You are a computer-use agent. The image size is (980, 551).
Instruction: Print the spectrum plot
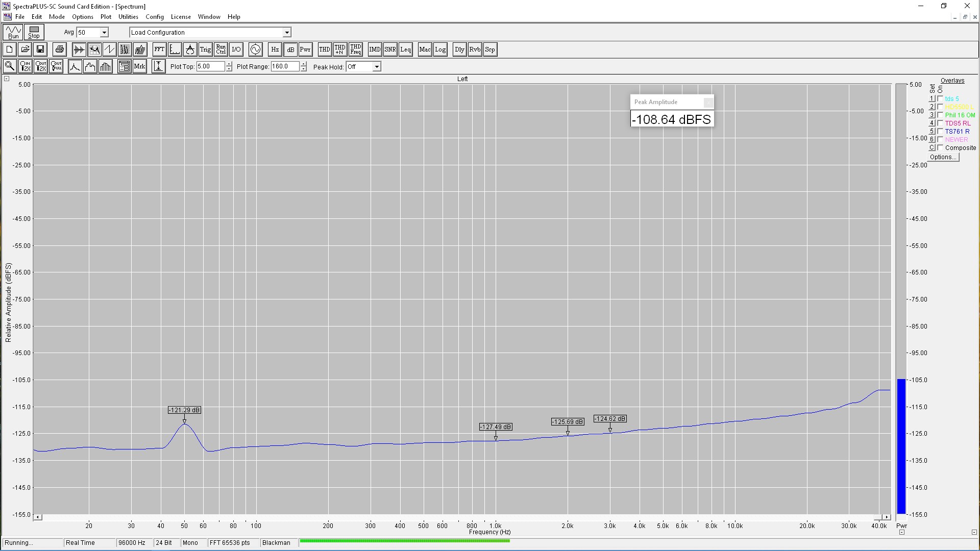(60, 49)
